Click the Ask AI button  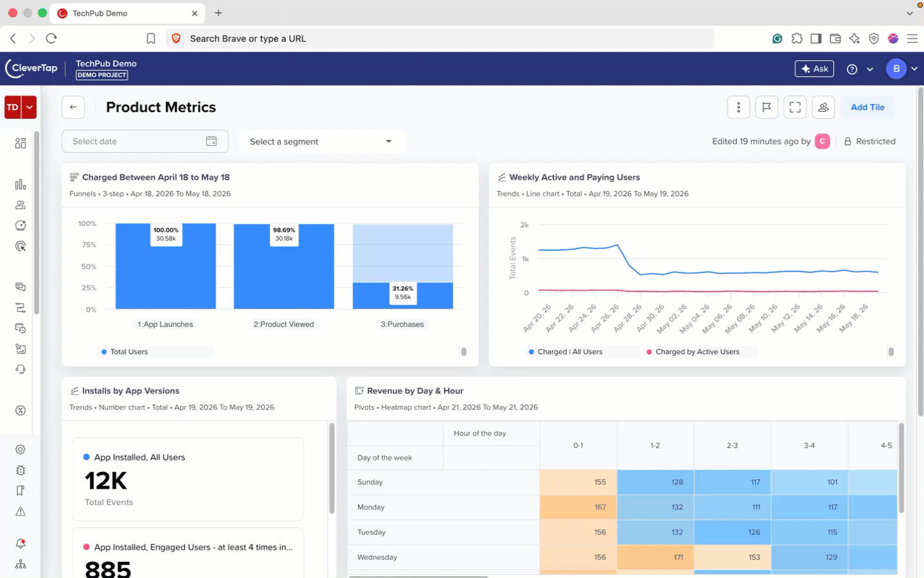click(814, 69)
